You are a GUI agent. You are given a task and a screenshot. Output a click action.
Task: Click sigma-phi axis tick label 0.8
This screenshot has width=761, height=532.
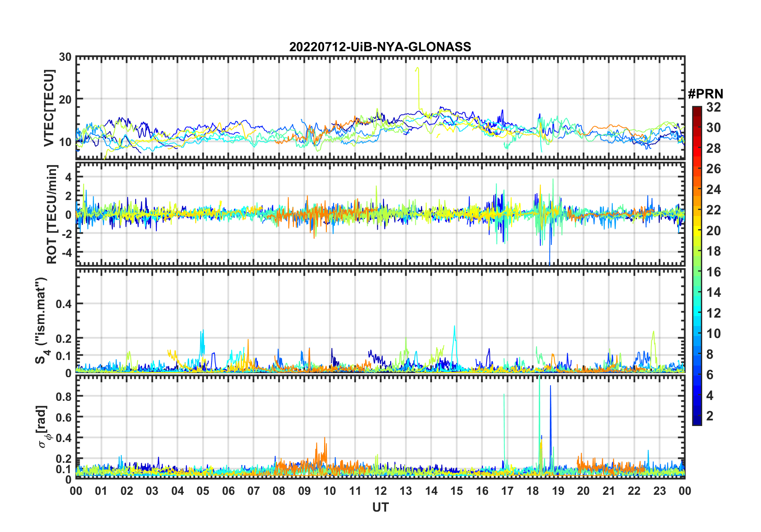pos(64,396)
